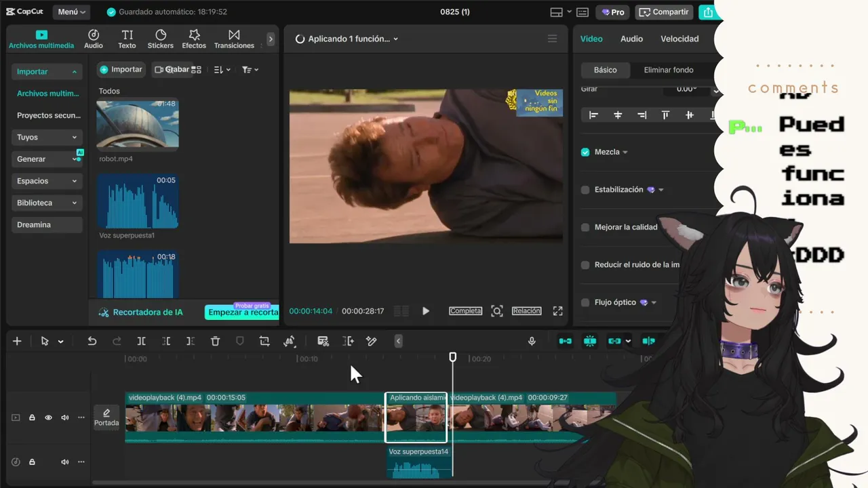Trim clip left of playhead
Image resolution: width=868 pixels, height=488 pixels.
[166, 341]
